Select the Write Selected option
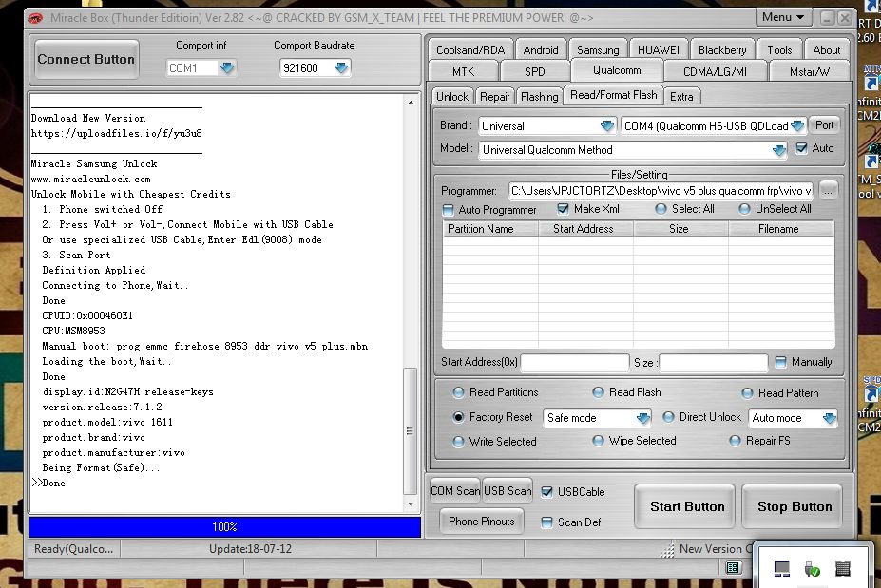The image size is (881, 588). pyautogui.click(x=458, y=442)
